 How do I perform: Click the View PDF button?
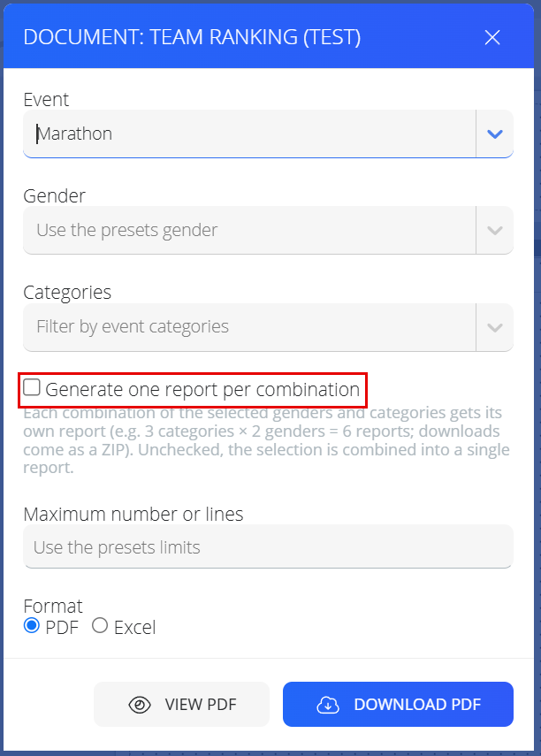pos(182,705)
